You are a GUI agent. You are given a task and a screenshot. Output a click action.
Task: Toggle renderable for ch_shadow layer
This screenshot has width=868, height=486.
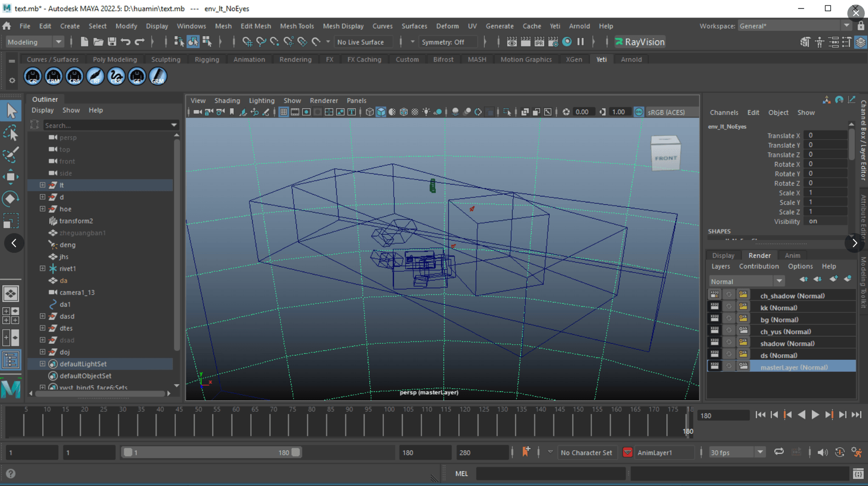click(714, 296)
